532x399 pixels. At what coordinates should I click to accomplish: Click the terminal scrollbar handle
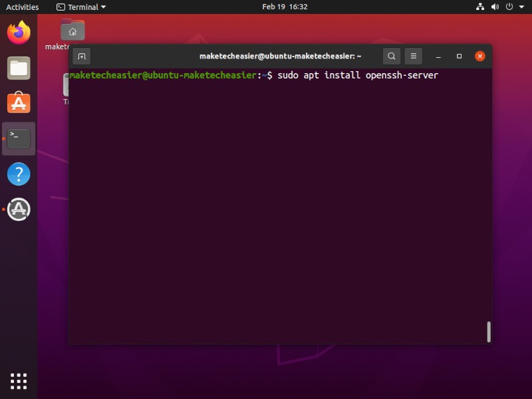[489, 331]
